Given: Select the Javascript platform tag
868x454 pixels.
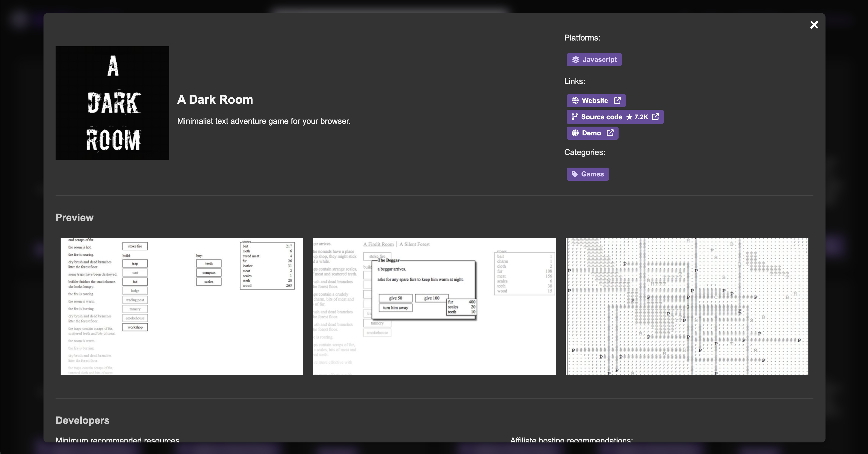Looking at the screenshot, I should point(594,60).
